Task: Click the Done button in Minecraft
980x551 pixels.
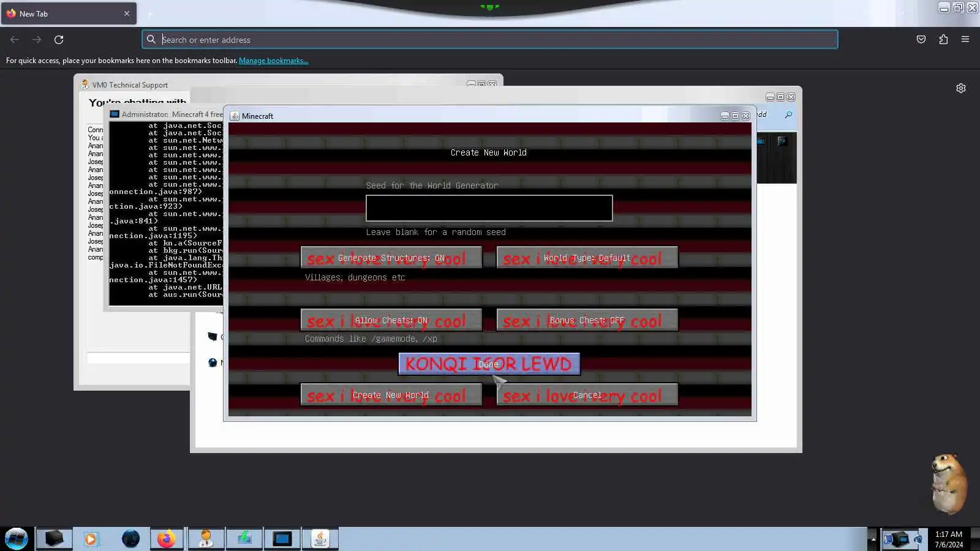Action: [489, 364]
